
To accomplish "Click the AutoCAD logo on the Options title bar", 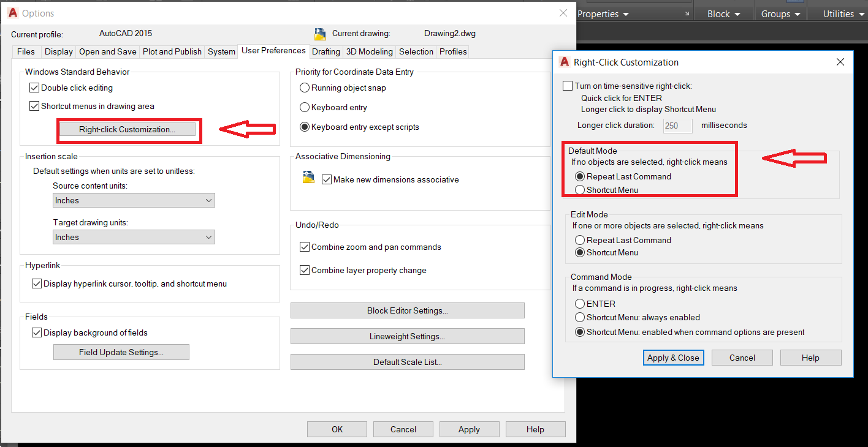I will coord(12,12).
